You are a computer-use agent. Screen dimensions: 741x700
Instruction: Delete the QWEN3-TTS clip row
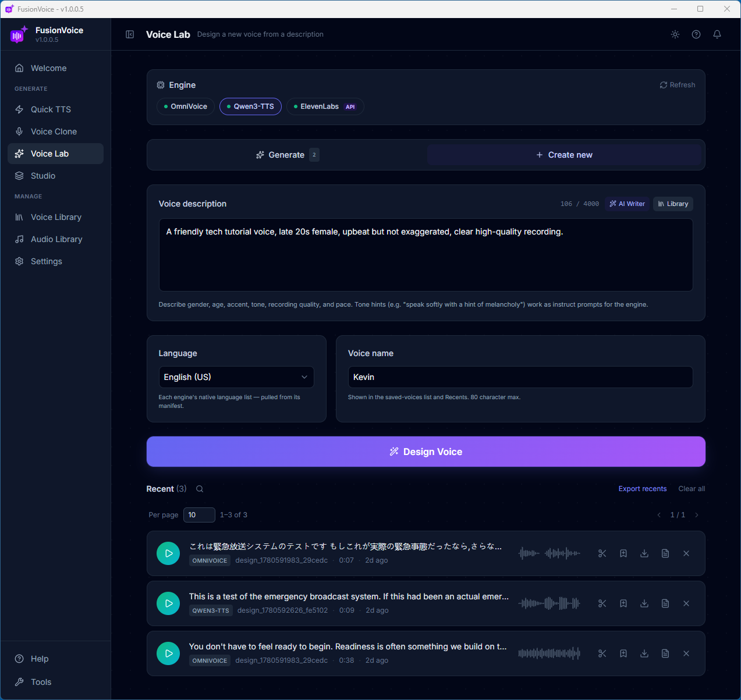pos(686,603)
